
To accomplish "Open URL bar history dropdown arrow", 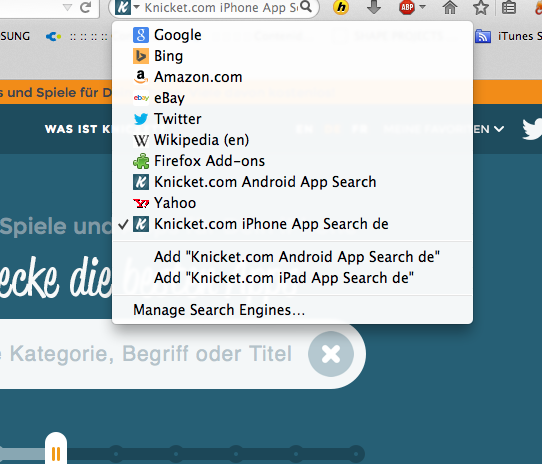I will (x=68, y=7).
